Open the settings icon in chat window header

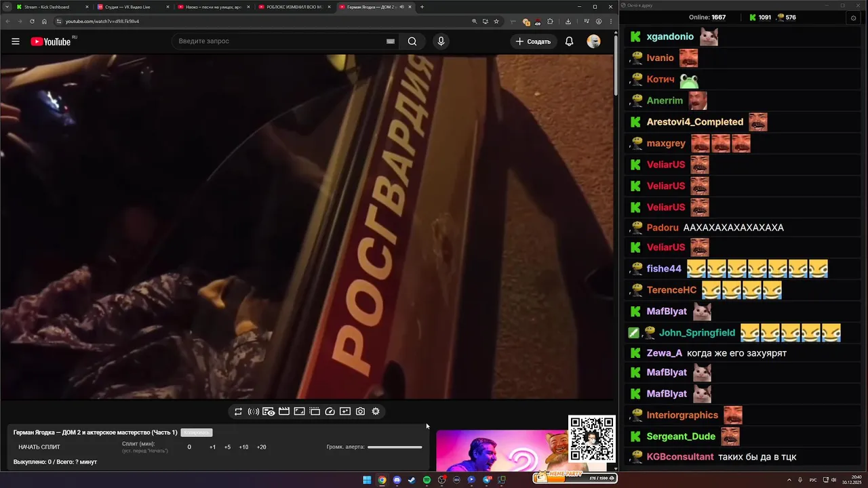(853, 18)
